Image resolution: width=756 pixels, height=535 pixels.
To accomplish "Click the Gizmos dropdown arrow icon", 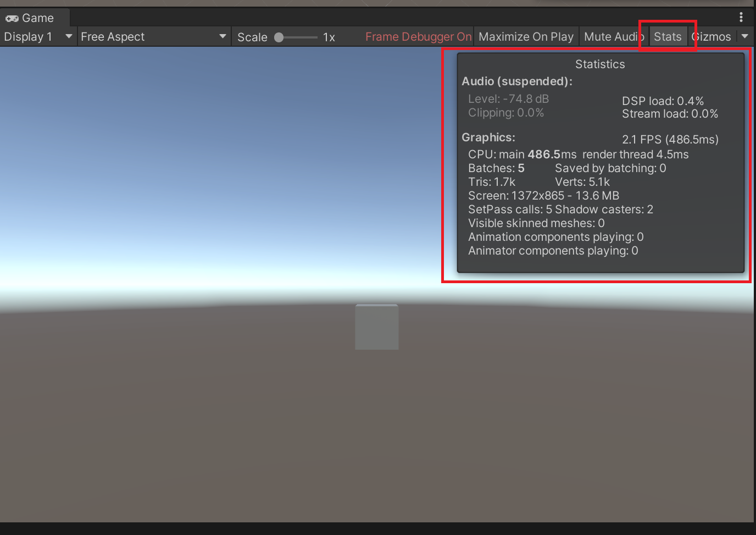I will (745, 36).
